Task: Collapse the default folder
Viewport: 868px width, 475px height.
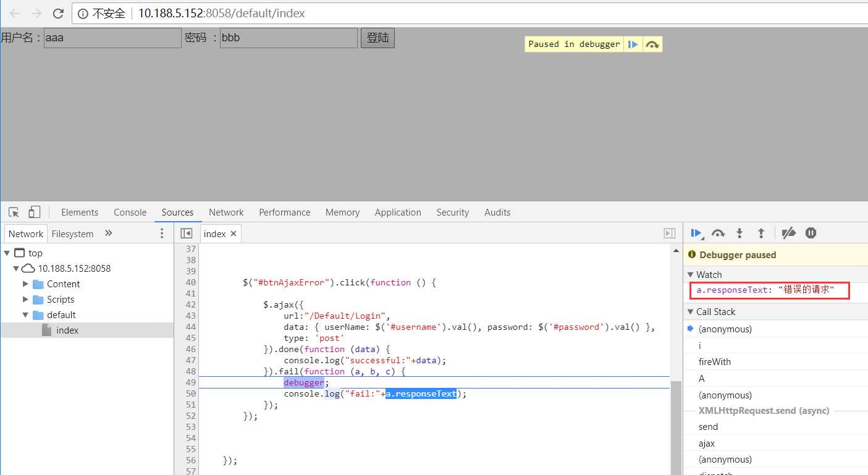Action: tap(25, 315)
